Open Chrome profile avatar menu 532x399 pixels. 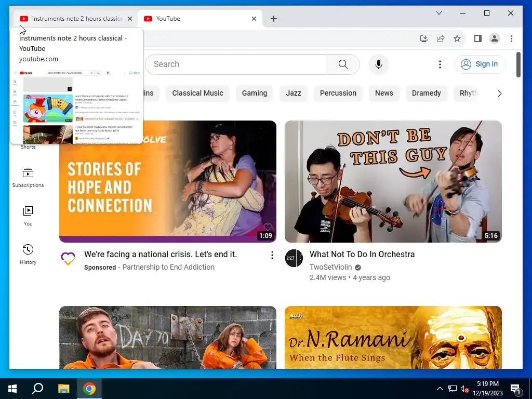pyautogui.click(x=495, y=38)
